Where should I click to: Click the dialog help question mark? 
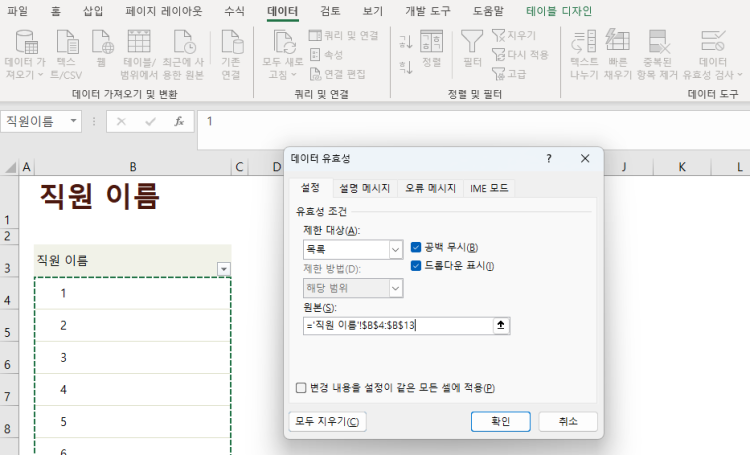[549, 158]
